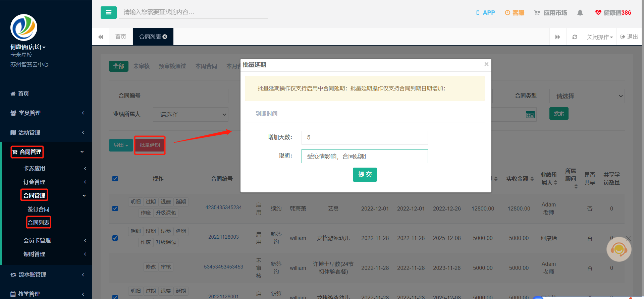Switch to the 首页 tab
This screenshot has width=644, height=299.
(x=121, y=37)
